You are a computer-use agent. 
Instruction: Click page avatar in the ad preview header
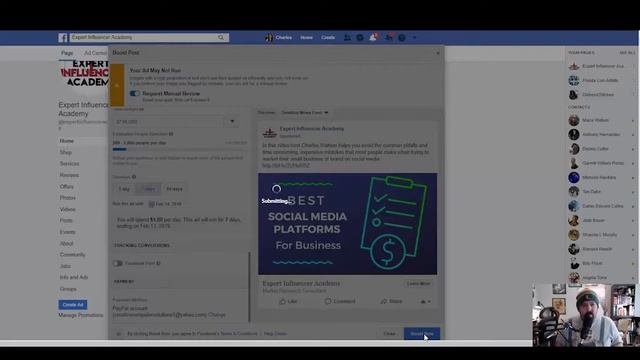point(269,132)
